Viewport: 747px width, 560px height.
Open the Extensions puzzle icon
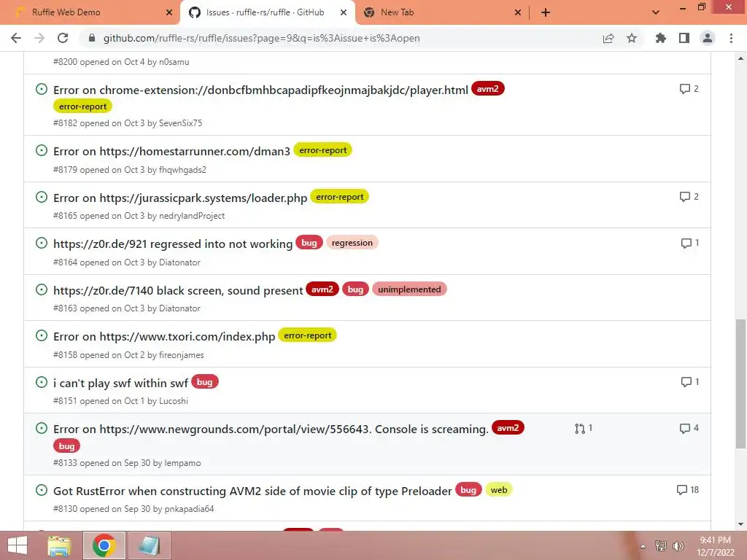pyautogui.click(x=660, y=38)
